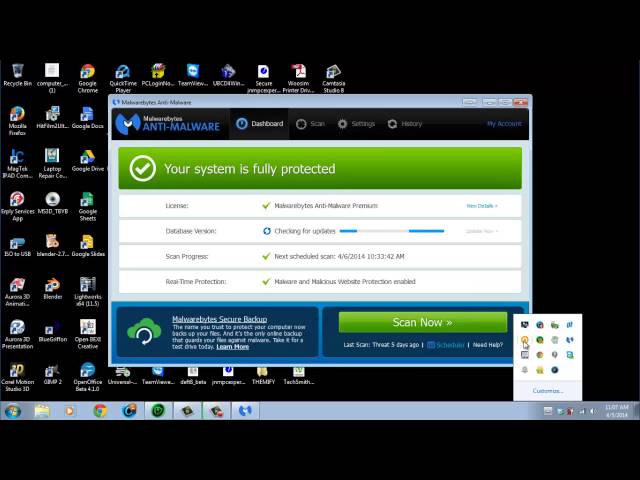Select the THEMIFY folder on desktop
Viewport: 640px width, 480px height.
click(x=263, y=376)
